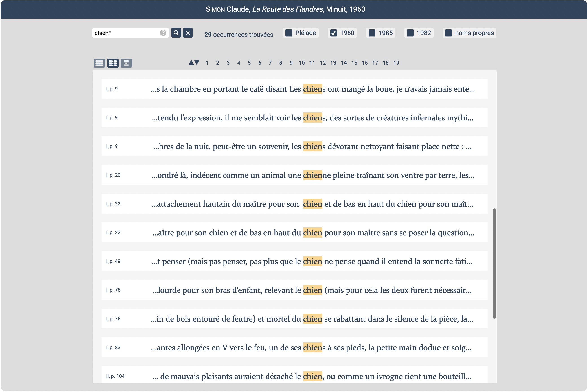Click the question mark help icon

coord(163,33)
